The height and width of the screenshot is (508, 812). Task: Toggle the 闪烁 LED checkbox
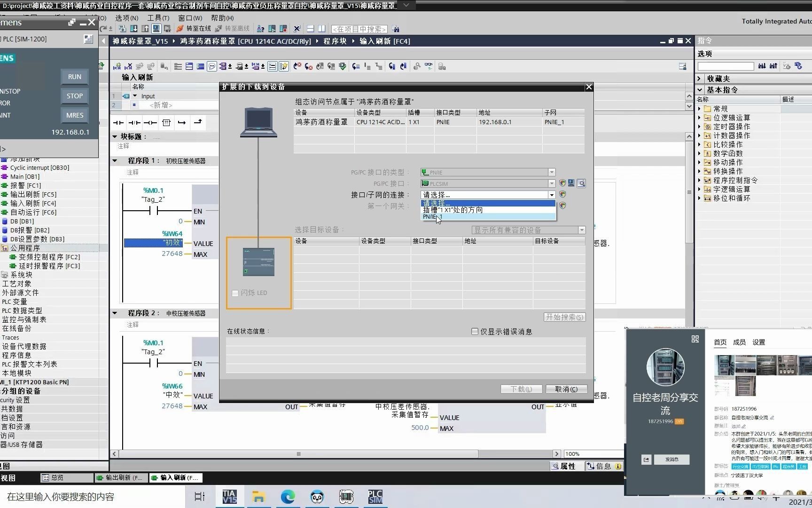[235, 293]
